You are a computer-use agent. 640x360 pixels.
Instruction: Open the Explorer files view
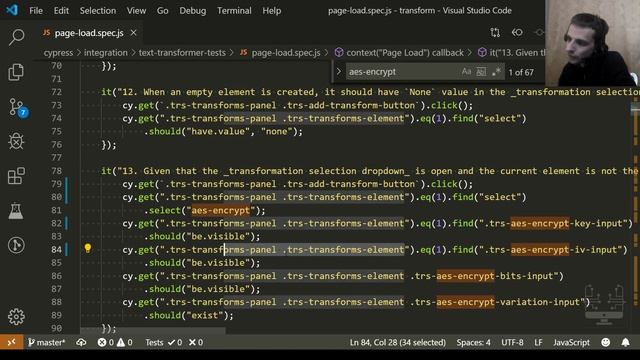tap(16, 72)
